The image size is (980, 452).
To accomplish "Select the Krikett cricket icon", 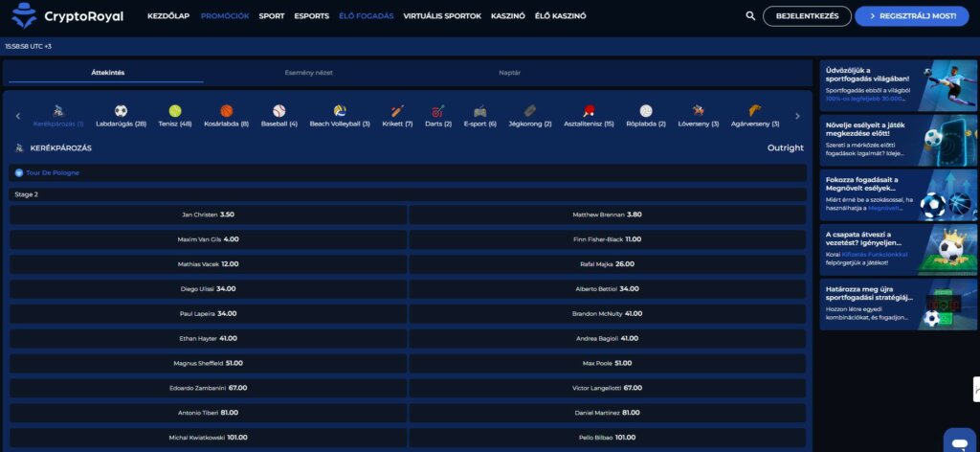I will pos(397,111).
